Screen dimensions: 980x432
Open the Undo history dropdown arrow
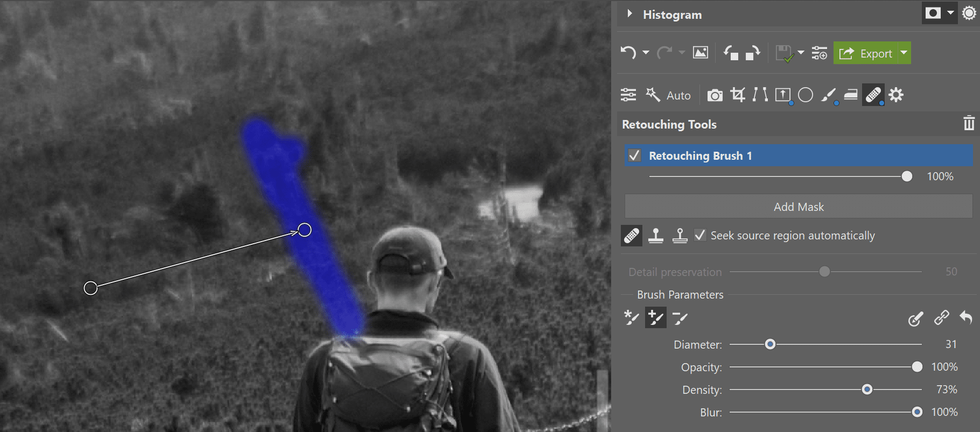click(646, 53)
